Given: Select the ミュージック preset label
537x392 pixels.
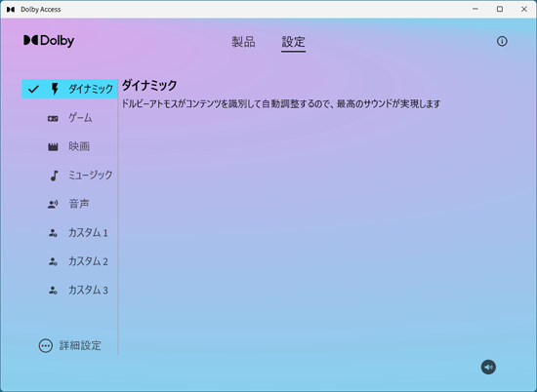Looking at the screenshot, I should click(x=91, y=176).
